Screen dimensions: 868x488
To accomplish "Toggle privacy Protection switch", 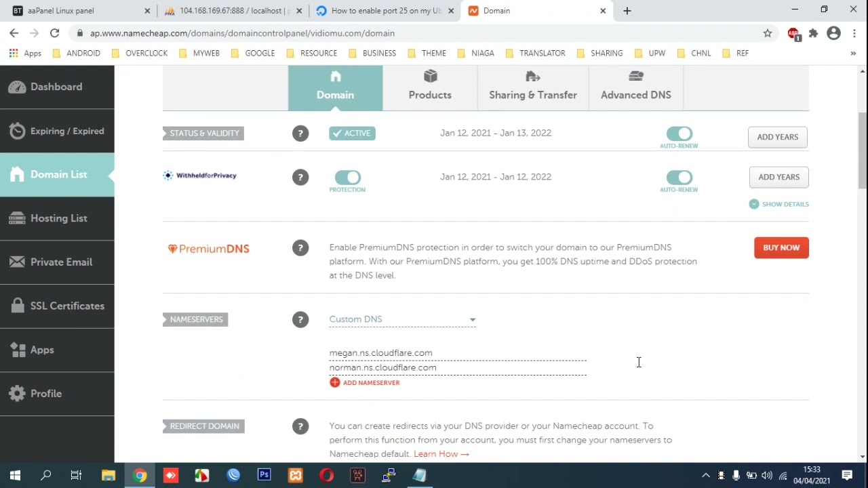I will [347, 178].
